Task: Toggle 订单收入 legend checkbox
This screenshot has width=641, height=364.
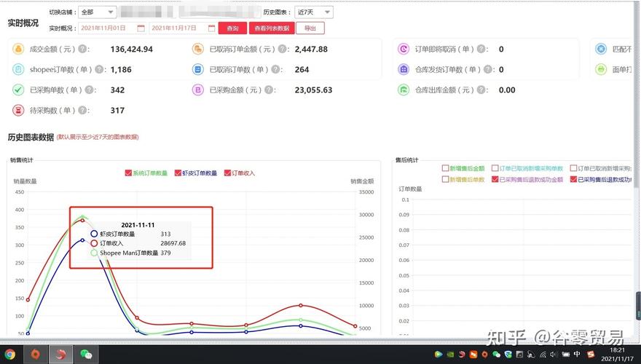Action: pos(228,173)
